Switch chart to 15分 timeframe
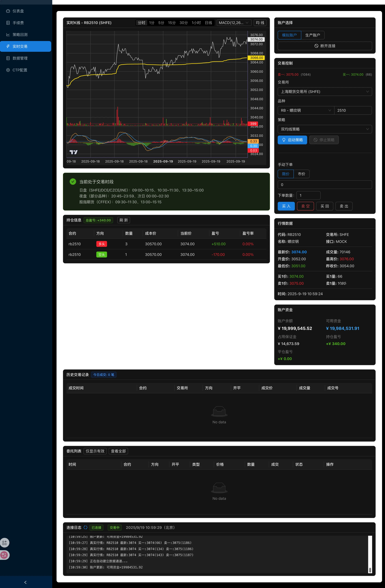The height and width of the screenshot is (588, 385). (x=172, y=23)
